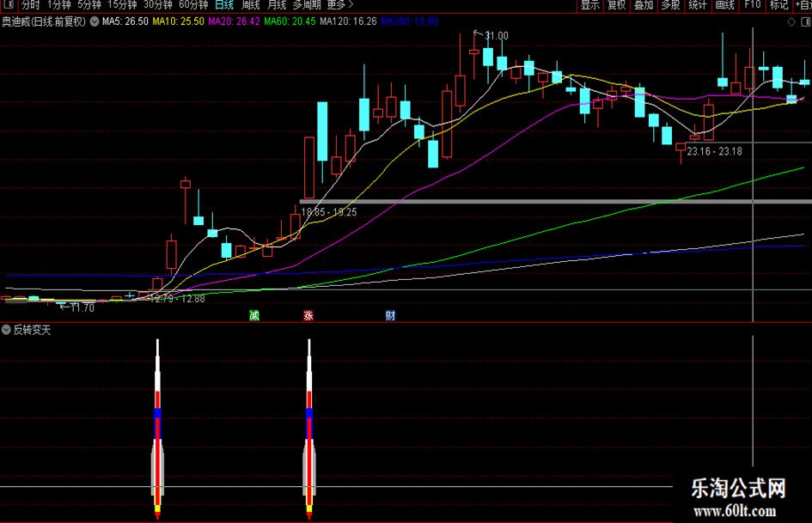This screenshot has height=523, width=812.
Task: Click the MA20: 26.42 label
Action: click(x=234, y=21)
